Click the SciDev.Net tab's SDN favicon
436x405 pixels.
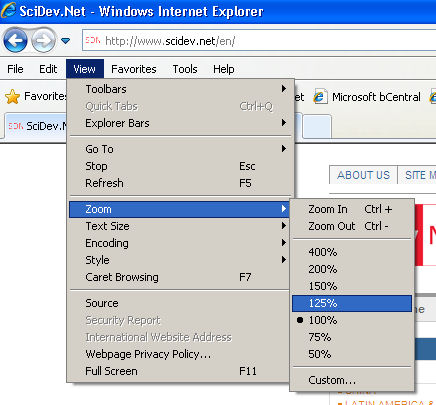16,126
